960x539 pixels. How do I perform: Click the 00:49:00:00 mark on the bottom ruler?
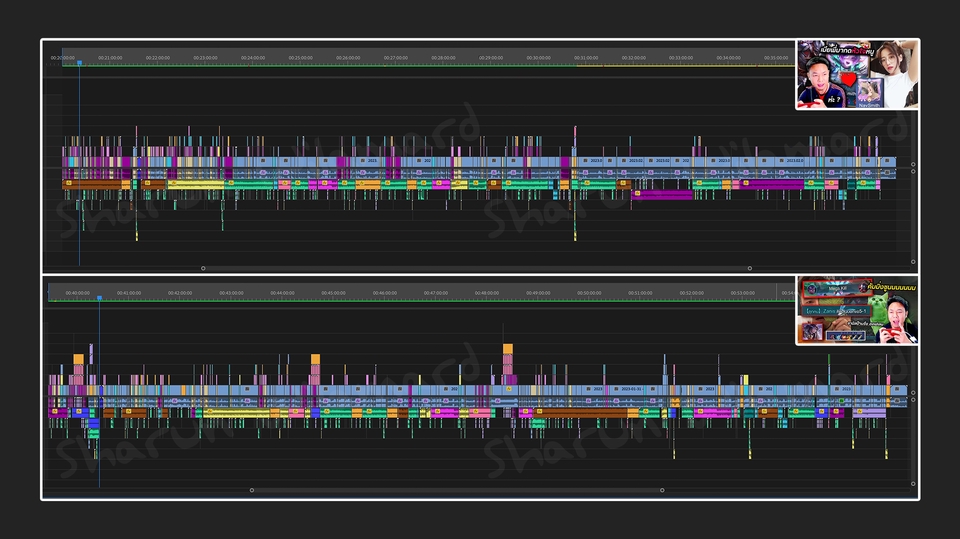coord(538,293)
